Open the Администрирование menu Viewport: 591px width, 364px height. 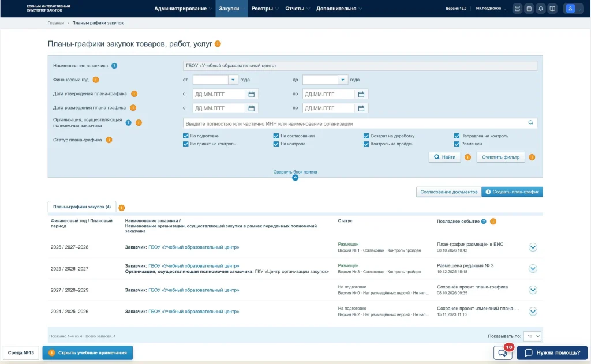(183, 9)
